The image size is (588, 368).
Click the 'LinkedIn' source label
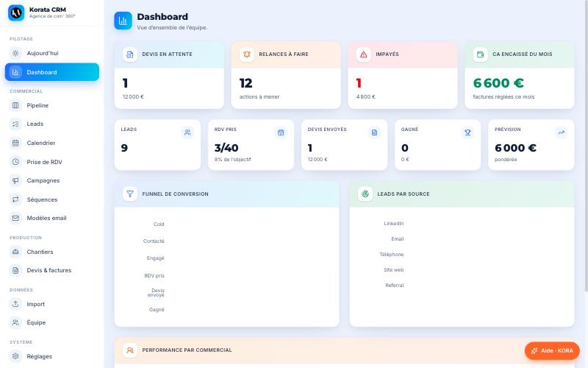pyautogui.click(x=394, y=224)
